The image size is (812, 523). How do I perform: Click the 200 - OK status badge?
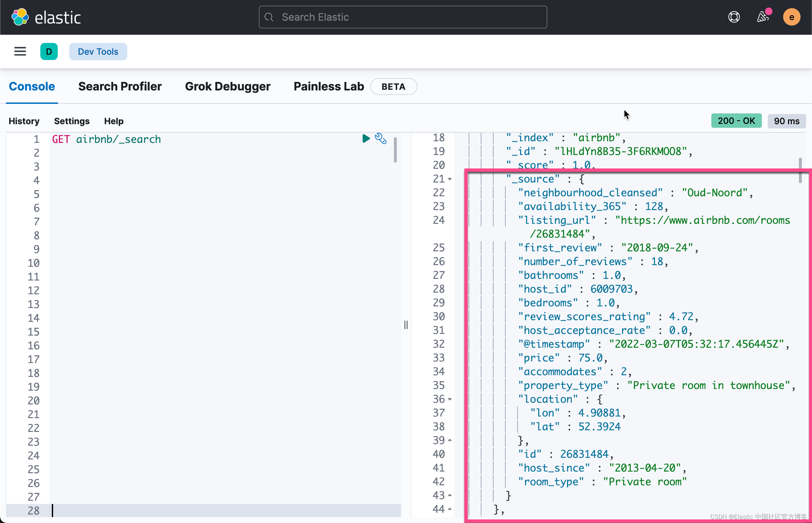pos(736,121)
